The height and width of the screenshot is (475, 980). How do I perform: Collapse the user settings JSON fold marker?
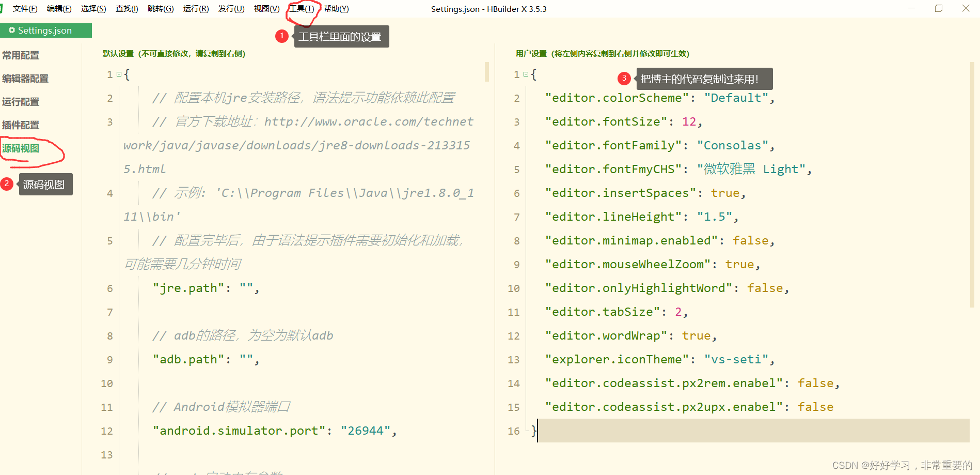(x=526, y=74)
